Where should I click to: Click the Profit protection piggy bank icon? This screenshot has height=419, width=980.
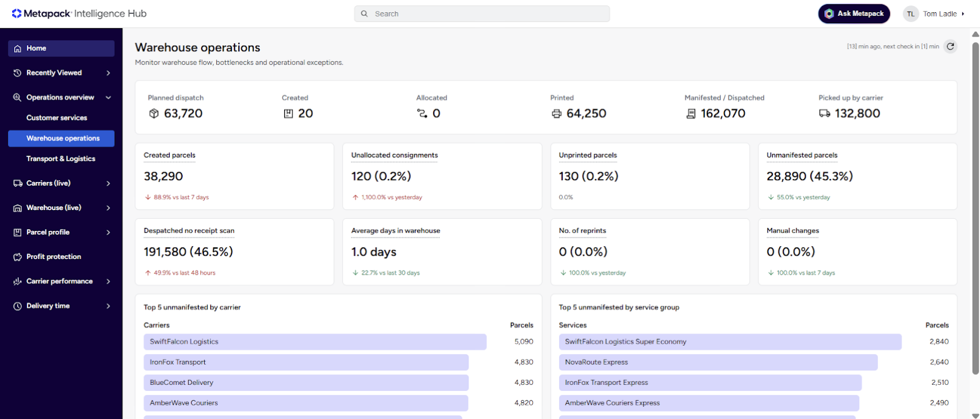pyautogui.click(x=18, y=257)
